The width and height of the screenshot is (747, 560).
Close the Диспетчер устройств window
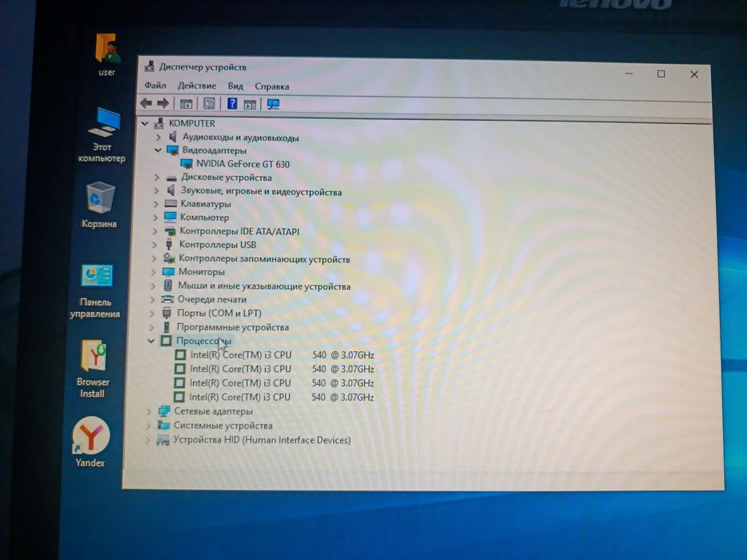coord(694,74)
